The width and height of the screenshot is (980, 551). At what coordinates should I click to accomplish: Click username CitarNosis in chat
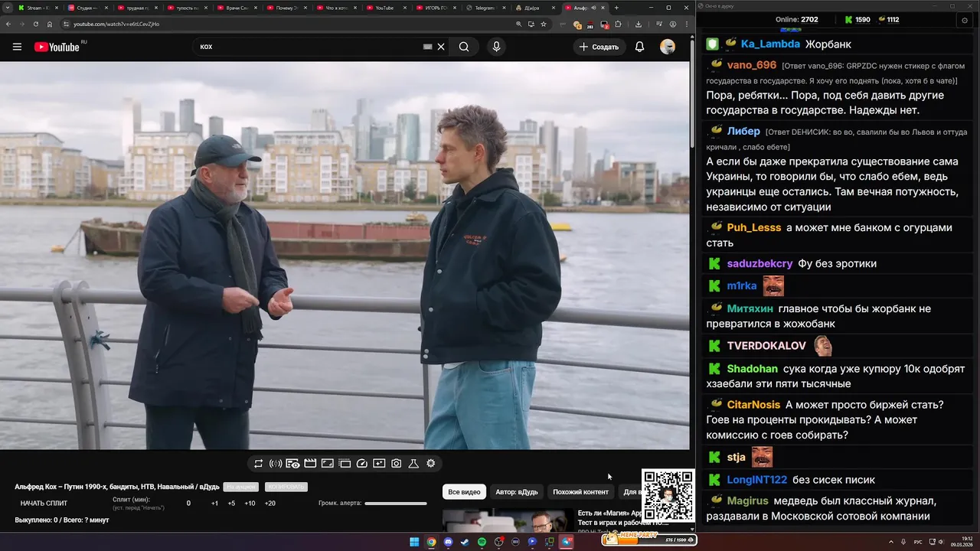pyautogui.click(x=754, y=405)
